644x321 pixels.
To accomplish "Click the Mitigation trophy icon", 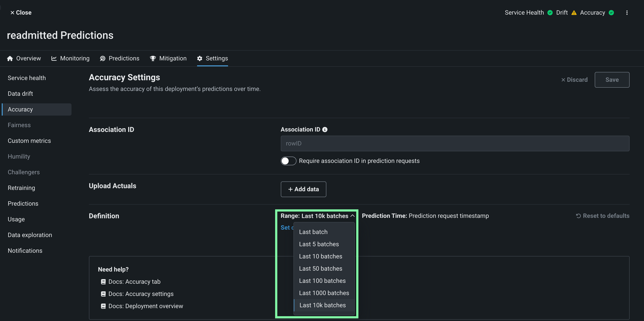I will [153, 58].
